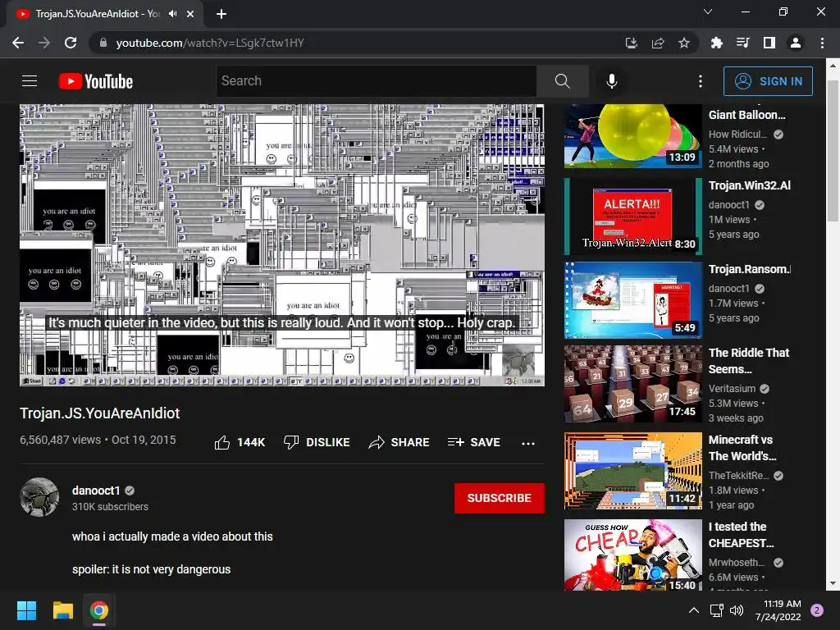Go to the YouTube home logo
Screen dimensions: 840x630
pos(96,81)
